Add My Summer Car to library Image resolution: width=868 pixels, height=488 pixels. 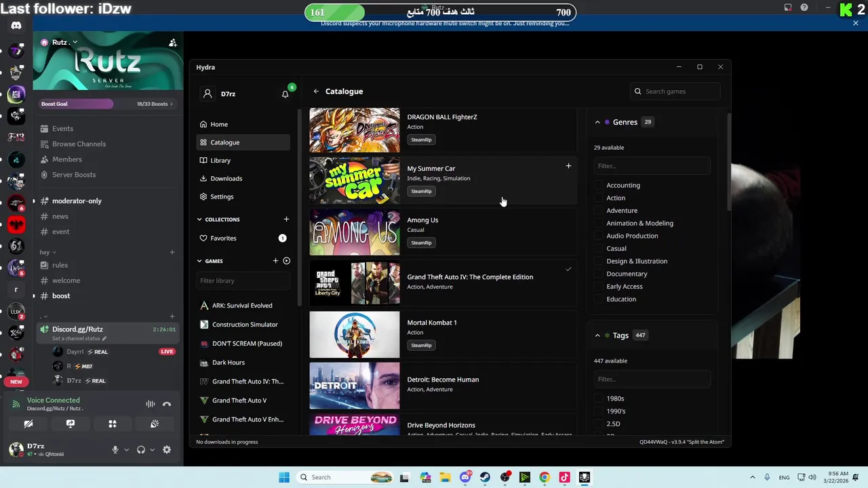(568, 166)
